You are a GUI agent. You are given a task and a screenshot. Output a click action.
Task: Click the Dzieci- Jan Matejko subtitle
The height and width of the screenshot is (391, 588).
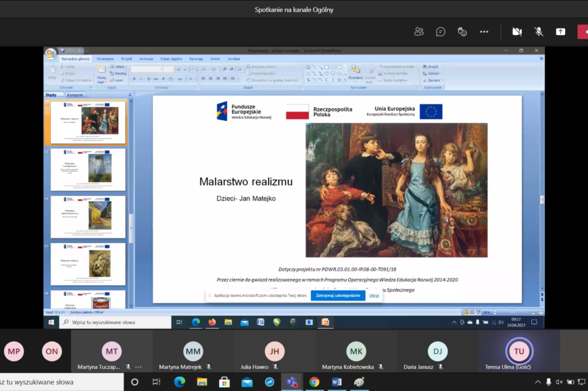[246, 199]
